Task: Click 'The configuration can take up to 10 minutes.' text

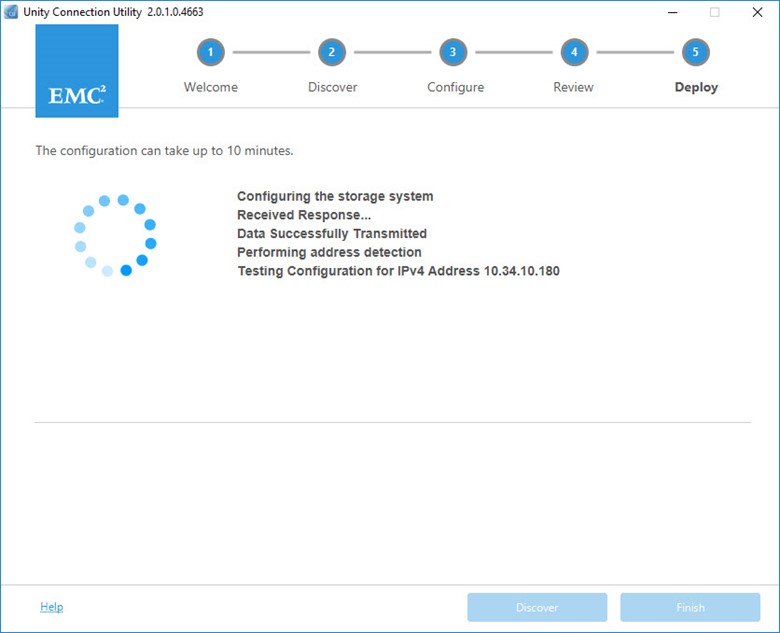Action: tap(164, 151)
